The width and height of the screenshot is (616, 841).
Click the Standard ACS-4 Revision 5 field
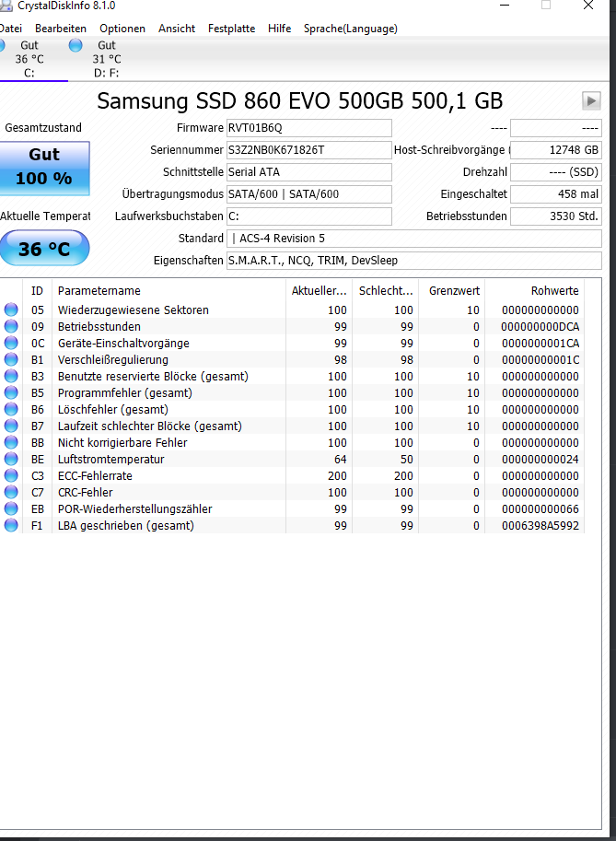[413, 239]
